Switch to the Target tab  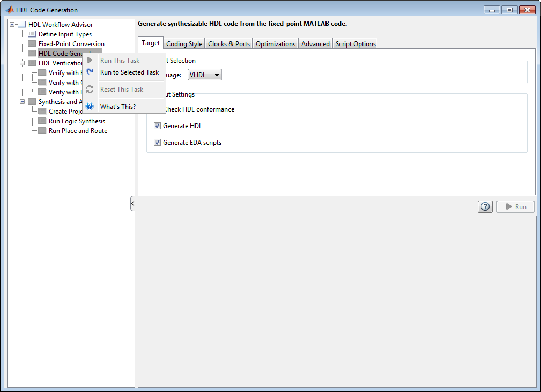(x=151, y=43)
